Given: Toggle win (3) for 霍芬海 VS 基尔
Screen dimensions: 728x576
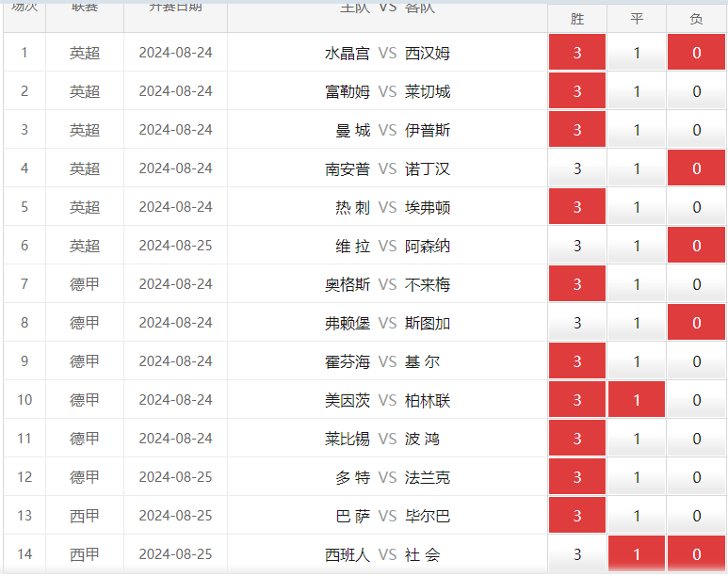Looking at the screenshot, I should coord(577,360).
